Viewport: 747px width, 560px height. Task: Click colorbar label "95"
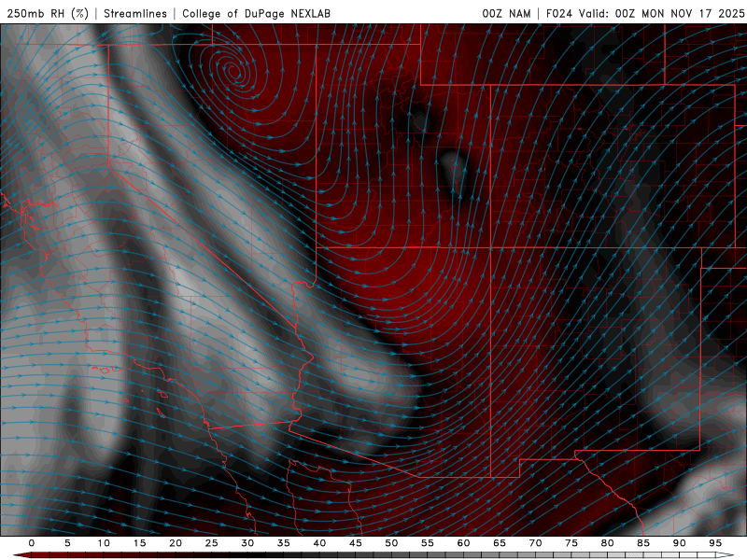coord(715,543)
